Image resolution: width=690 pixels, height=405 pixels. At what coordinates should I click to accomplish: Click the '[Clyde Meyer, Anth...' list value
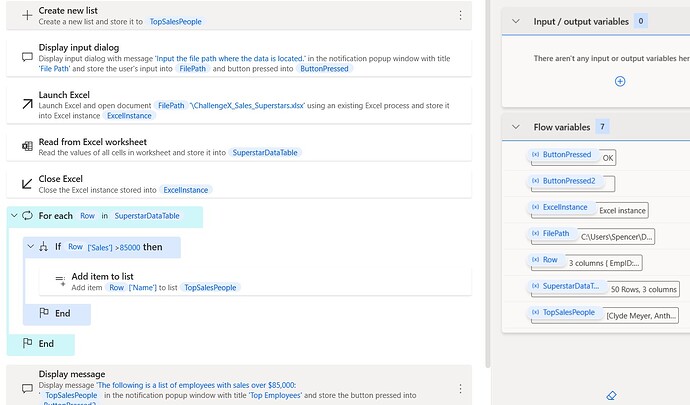(x=641, y=316)
